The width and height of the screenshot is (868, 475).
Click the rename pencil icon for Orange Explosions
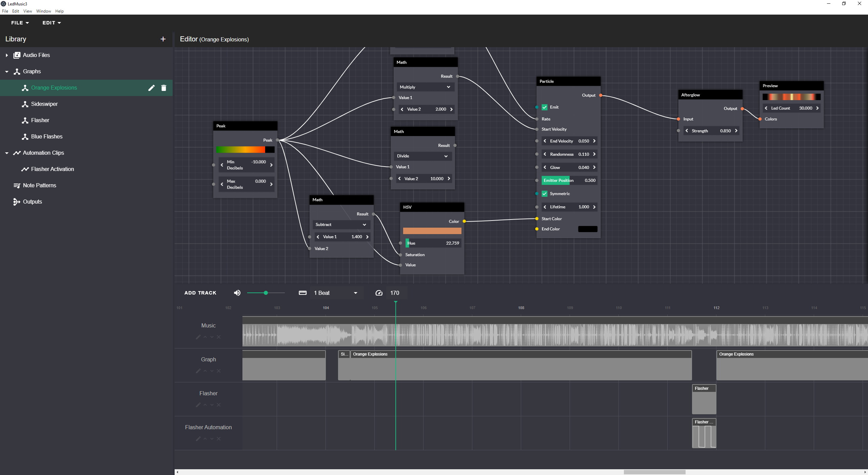[x=152, y=88]
